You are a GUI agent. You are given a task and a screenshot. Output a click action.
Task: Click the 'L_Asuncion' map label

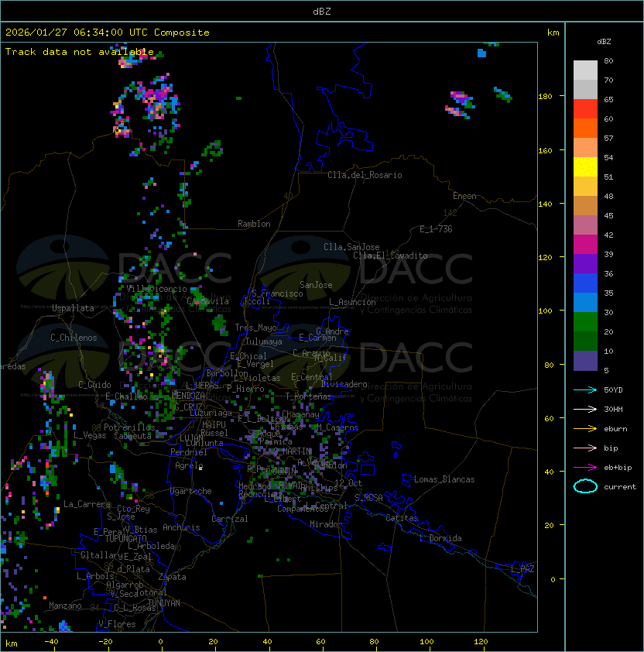(x=352, y=302)
